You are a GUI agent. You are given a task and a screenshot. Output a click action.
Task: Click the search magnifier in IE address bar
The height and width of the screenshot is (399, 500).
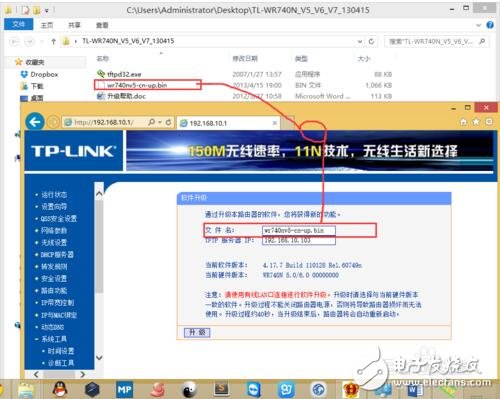151,122
